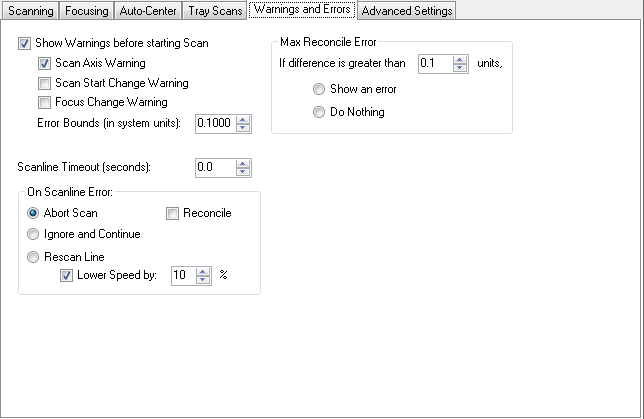Go to the Tray Scans tab
The image size is (644, 419).
pos(216,11)
